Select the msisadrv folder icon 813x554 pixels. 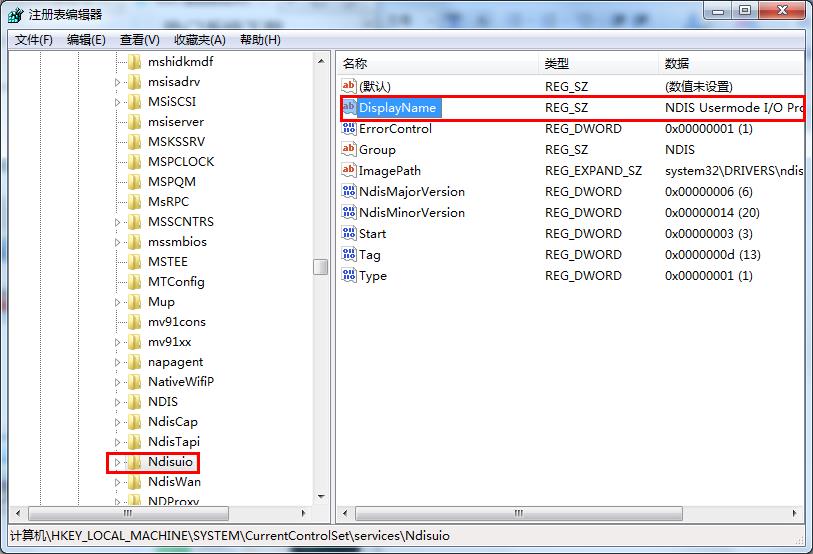point(134,82)
